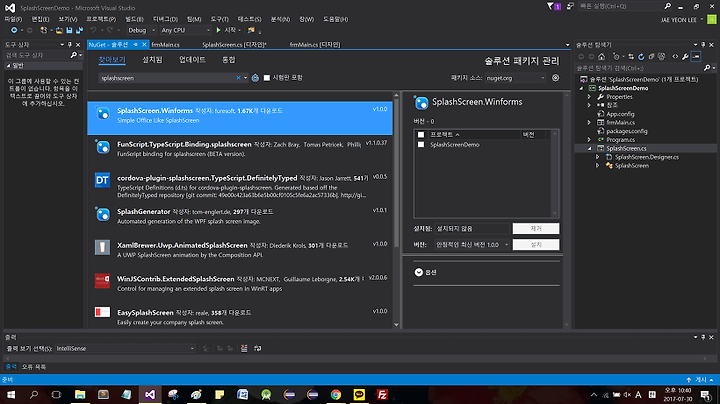This screenshot has width=720, height=404.
Task: Switch to the Consolidate NuGet tab
Action: 229,60
